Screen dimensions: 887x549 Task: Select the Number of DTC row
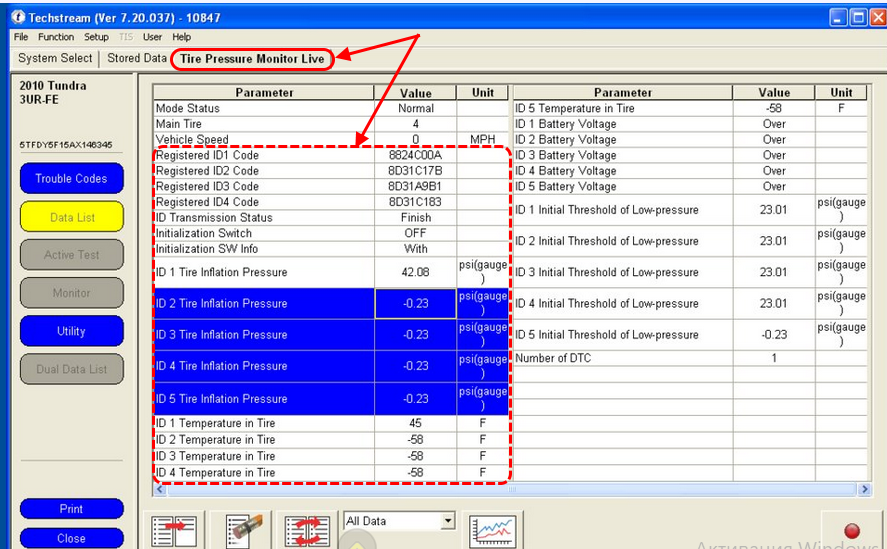click(690, 358)
